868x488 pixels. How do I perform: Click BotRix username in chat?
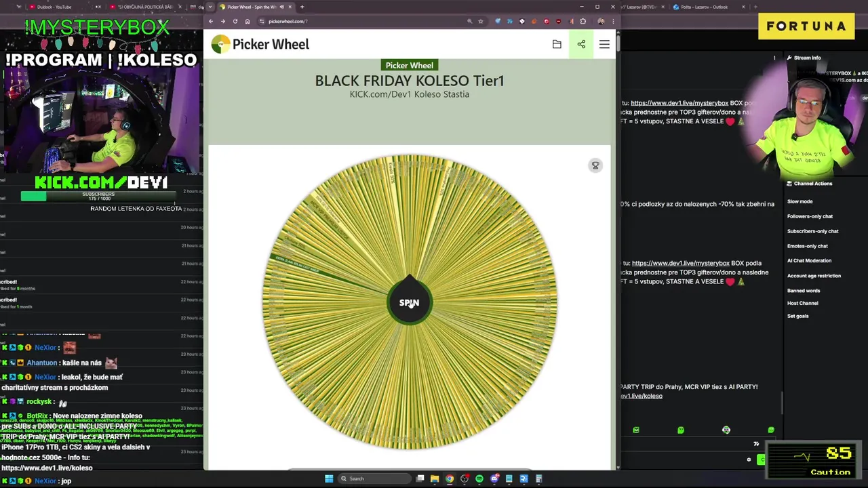point(37,415)
